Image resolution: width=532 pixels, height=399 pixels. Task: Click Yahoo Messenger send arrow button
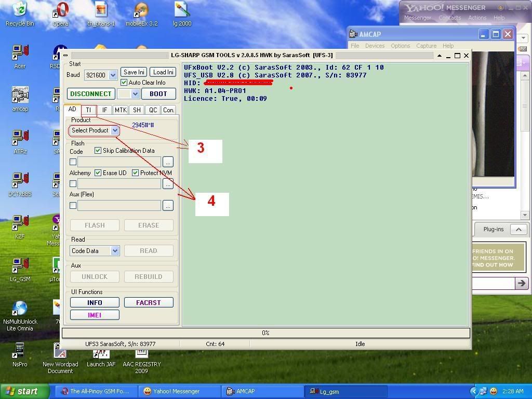(522, 283)
